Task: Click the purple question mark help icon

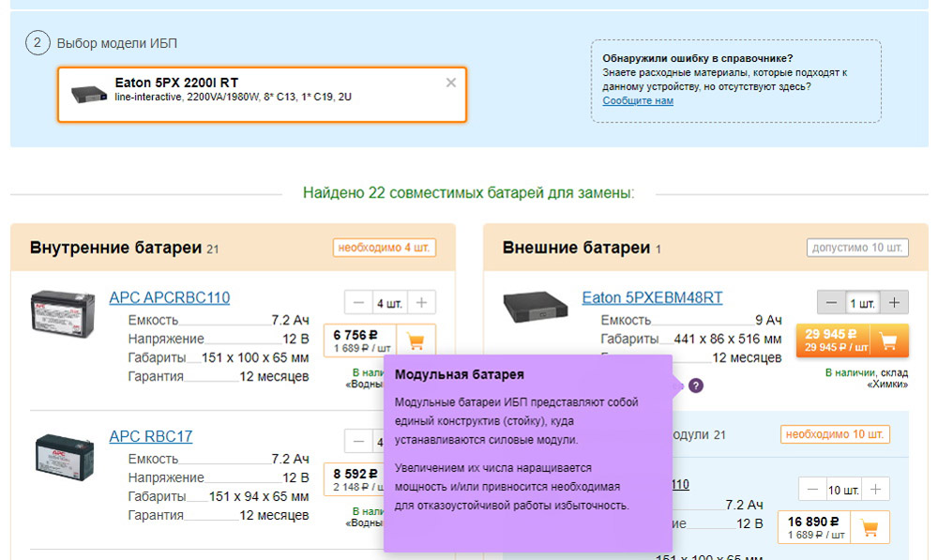Action: [x=696, y=386]
